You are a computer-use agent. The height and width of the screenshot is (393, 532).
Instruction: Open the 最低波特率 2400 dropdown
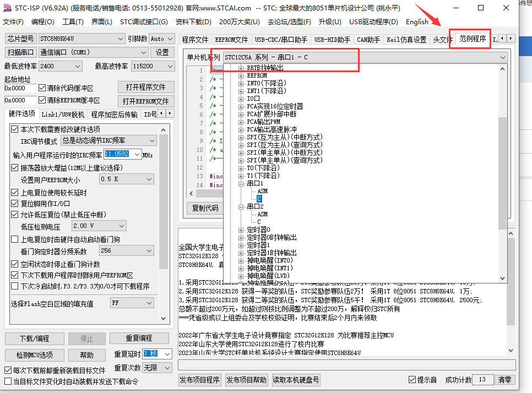pos(78,67)
